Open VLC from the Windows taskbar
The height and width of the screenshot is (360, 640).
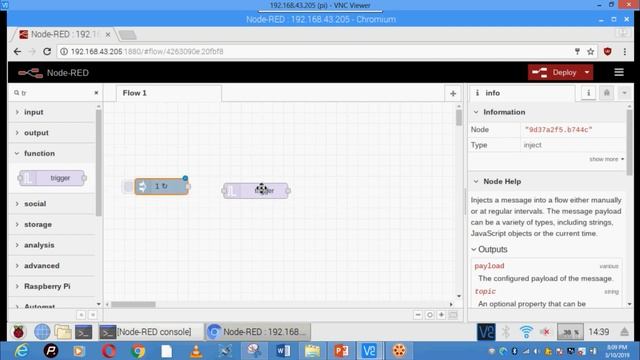tap(196, 351)
